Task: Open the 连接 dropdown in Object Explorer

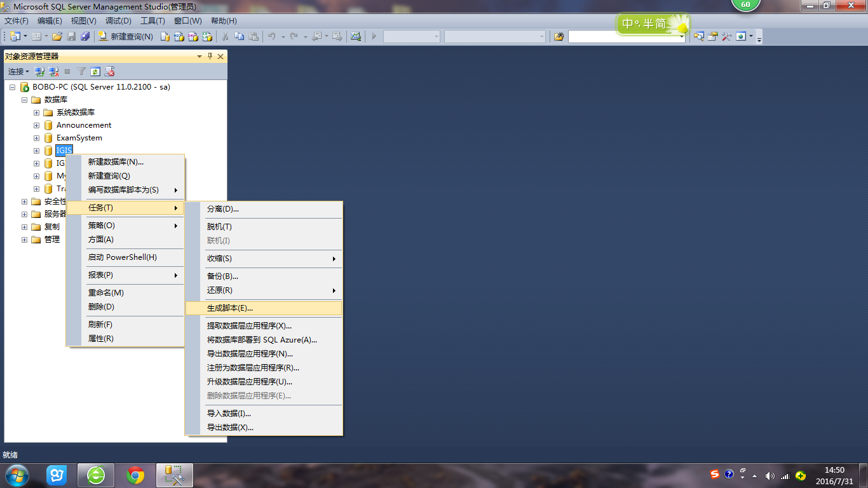Action: coord(18,72)
